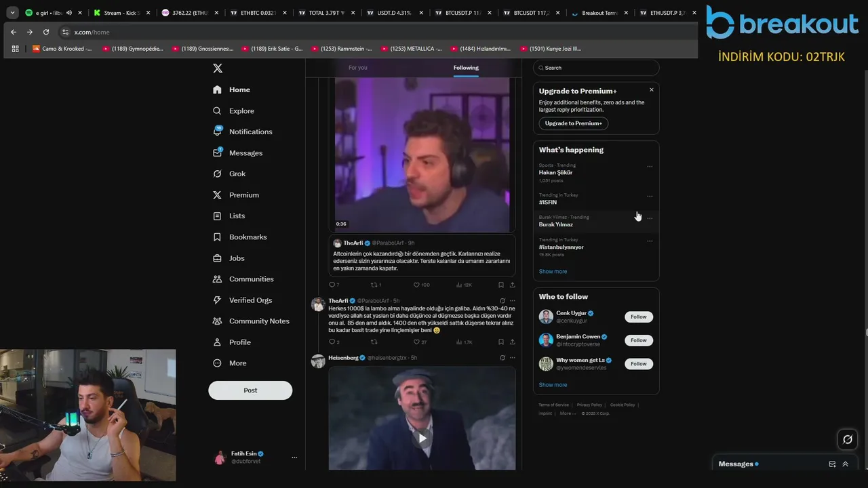Reply to TheArfi's 'Herkes 1000$' post
The height and width of the screenshot is (488, 868).
pyautogui.click(x=332, y=342)
